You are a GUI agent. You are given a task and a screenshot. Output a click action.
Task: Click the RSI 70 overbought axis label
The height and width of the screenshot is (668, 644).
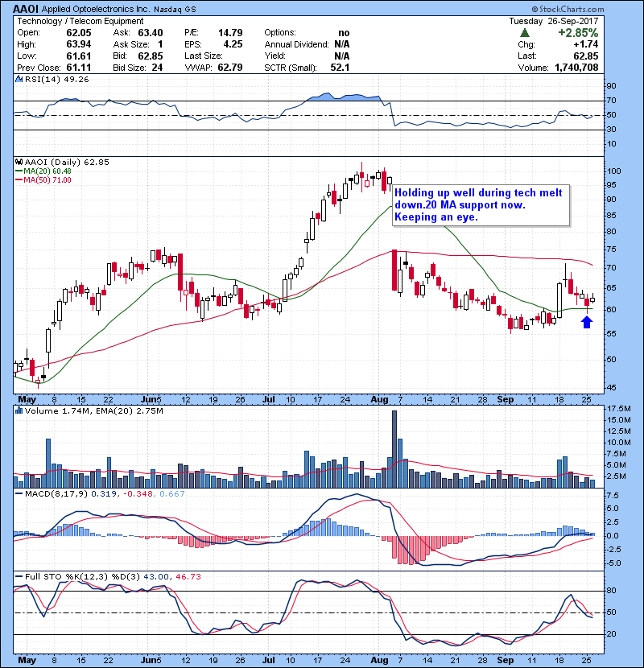pos(611,101)
